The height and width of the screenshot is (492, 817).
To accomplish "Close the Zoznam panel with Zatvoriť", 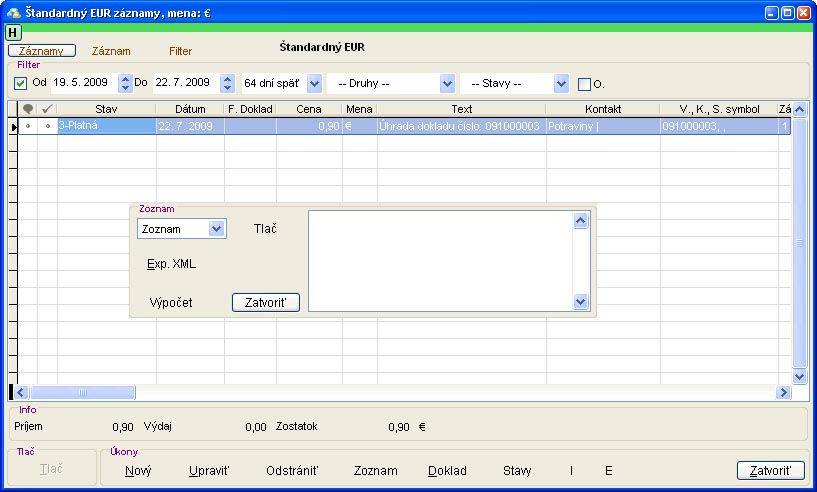I will tap(265, 302).
